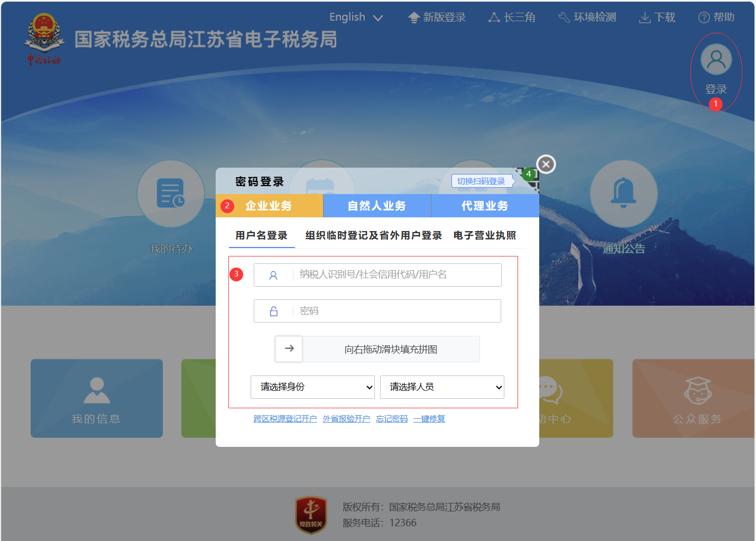Click the 国家税务总局江苏省电子税务局 title

pos(206,40)
